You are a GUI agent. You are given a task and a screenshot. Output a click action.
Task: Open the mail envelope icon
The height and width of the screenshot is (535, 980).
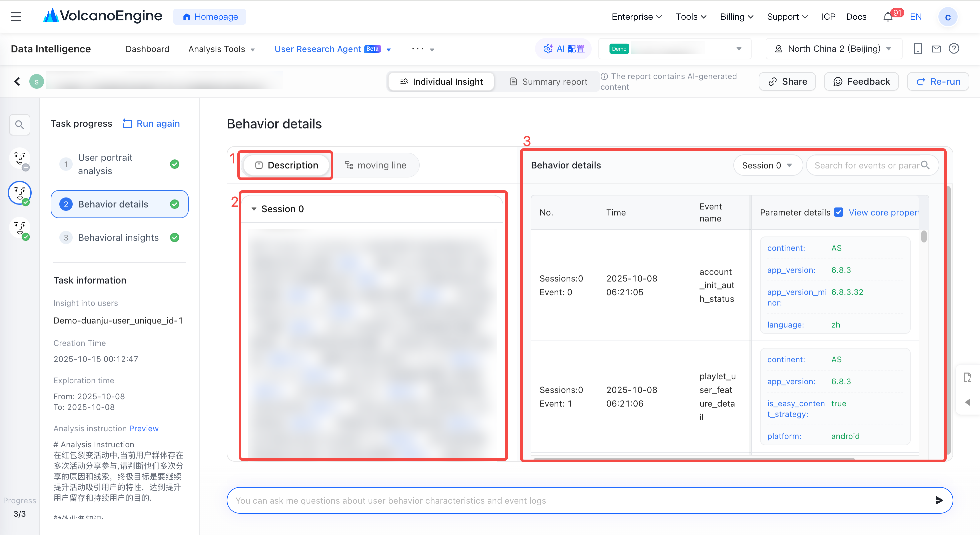[936, 49]
